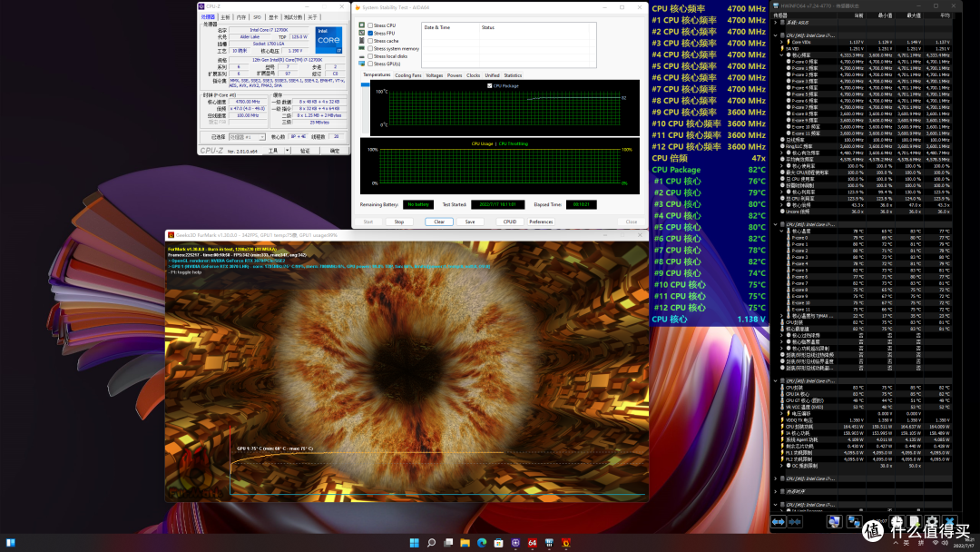Click HWiNFO logging sheet icon

tap(914, 521)
